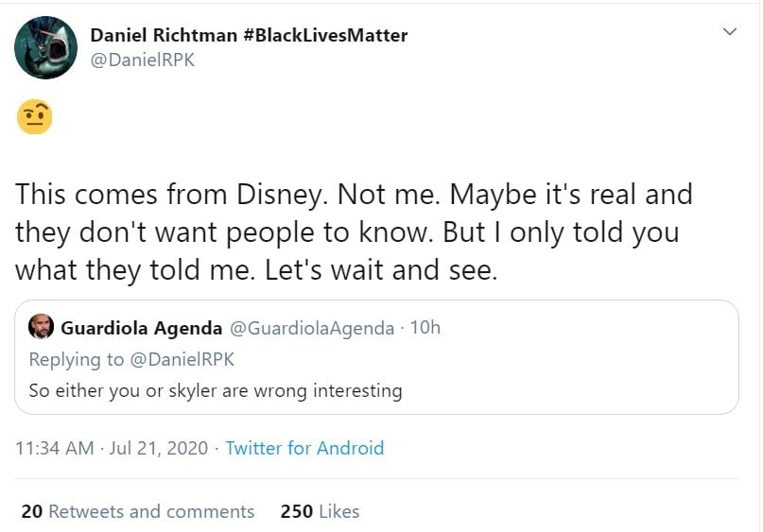Screen dimensions: 763x532
Task: Click the 11:34 AM tweet time
Action: tap(54, 448)
